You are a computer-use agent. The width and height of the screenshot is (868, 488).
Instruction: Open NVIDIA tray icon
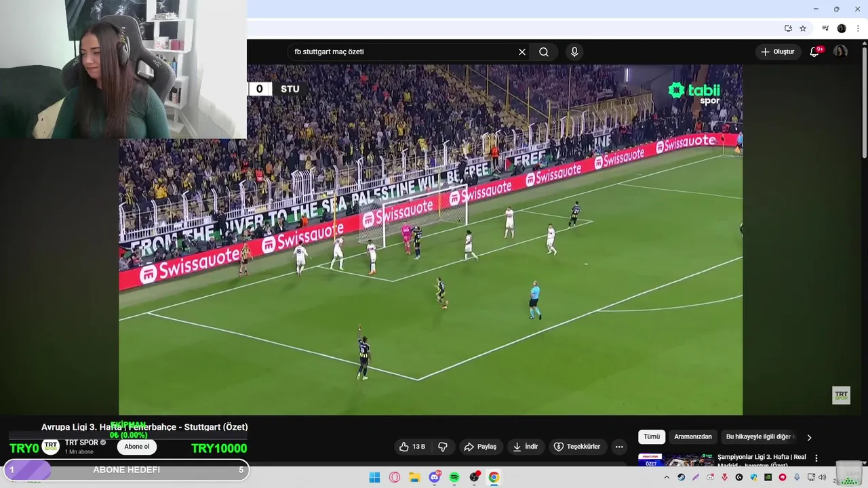click(768, 477)
